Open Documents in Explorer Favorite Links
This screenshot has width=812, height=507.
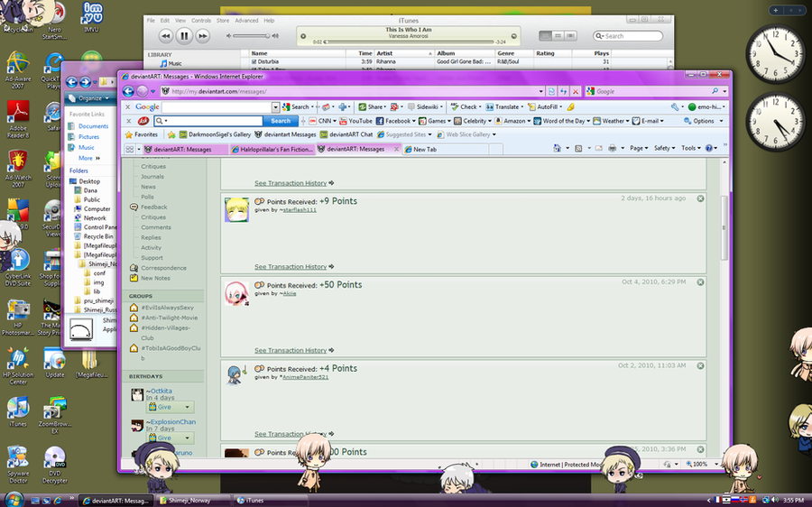(93, 126)
